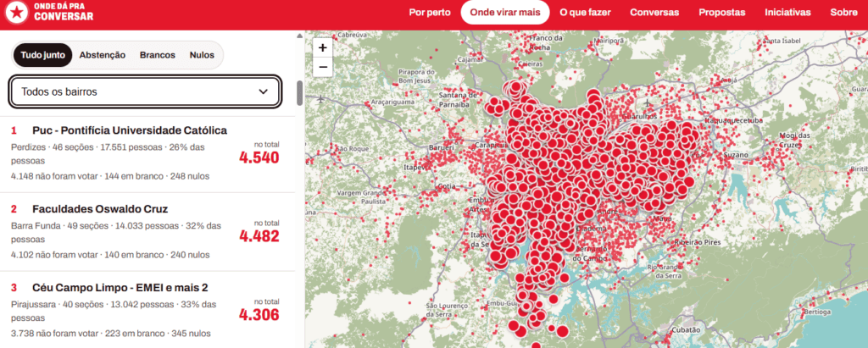The image size is (868, 348).
Task: Zoom out of the map
Action: coord(323,67)
